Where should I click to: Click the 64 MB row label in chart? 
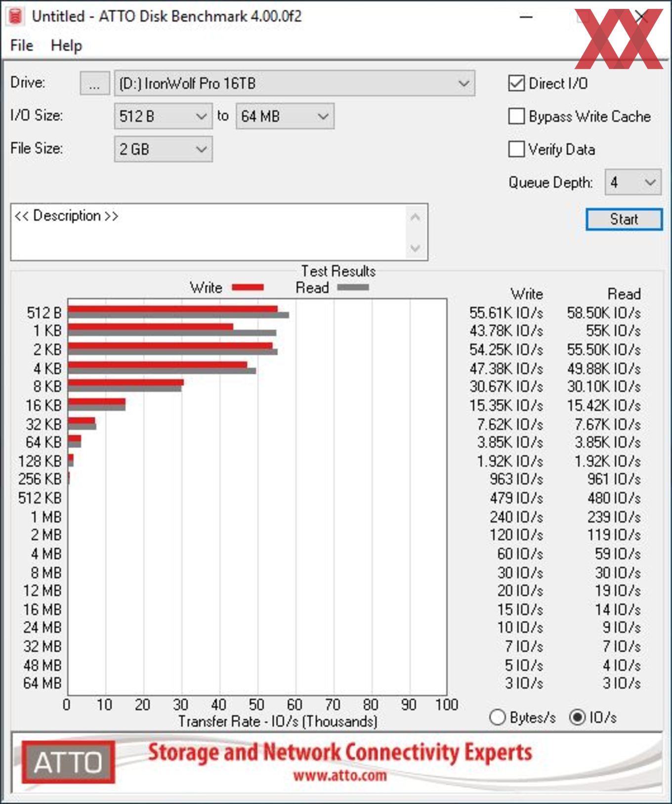click(x=42, y=683)
